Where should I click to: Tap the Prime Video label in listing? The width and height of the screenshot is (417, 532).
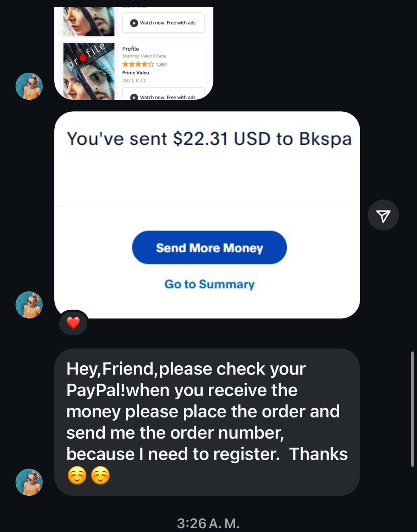136,72
